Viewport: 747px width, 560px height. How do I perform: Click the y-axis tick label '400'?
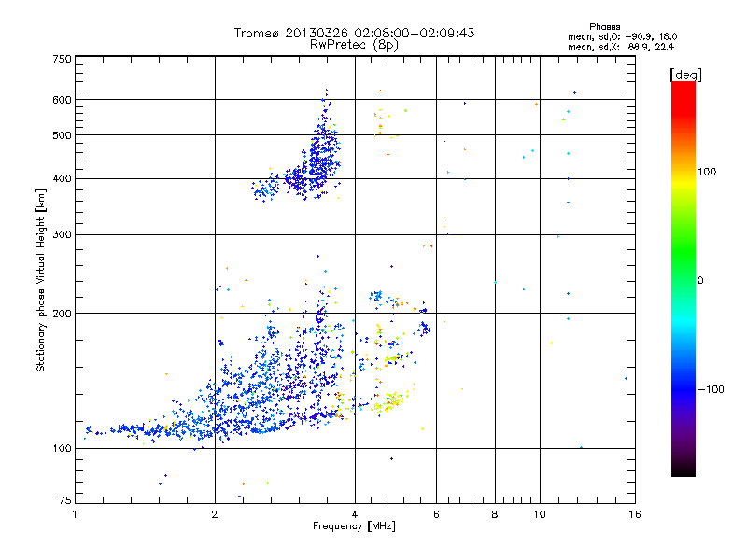pos(62,179)
